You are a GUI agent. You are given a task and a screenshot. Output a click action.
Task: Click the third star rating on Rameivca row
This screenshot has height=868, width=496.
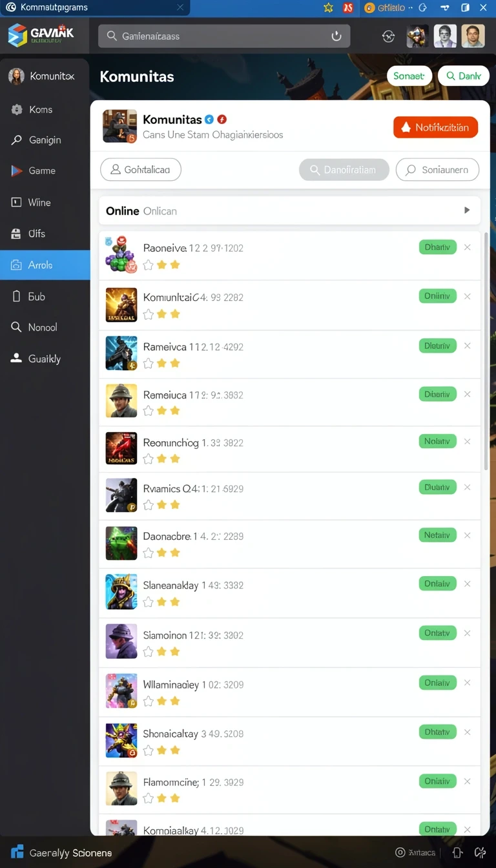[x=174, y=363]
